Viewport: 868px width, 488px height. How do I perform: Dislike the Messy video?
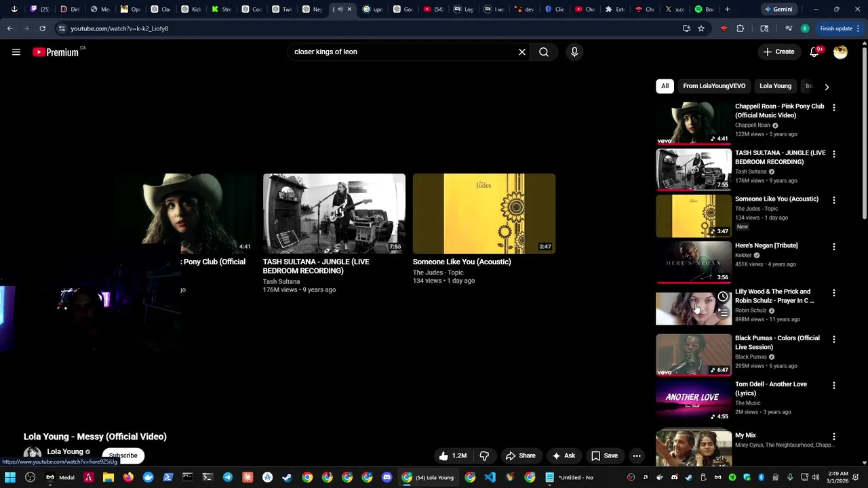pyautogui.click(x=484, y=455)
